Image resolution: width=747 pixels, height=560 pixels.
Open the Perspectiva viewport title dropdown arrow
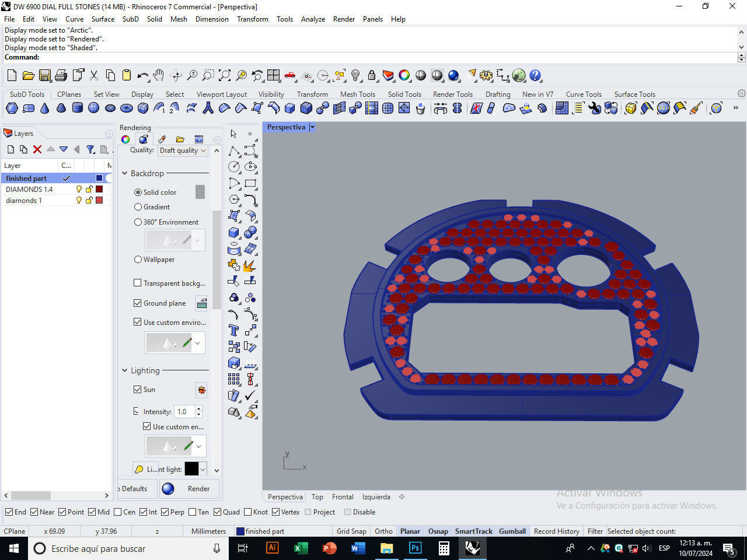pyautogui.click(x=312, y=127)
